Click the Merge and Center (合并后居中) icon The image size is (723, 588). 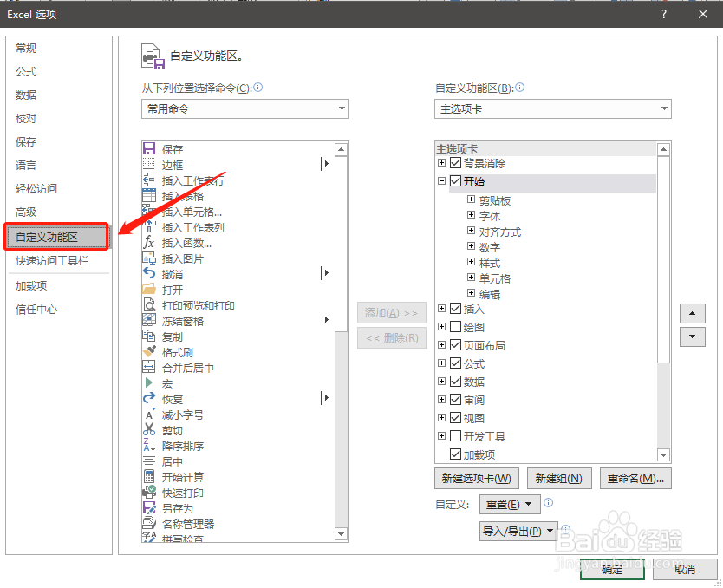coord(149,367)
